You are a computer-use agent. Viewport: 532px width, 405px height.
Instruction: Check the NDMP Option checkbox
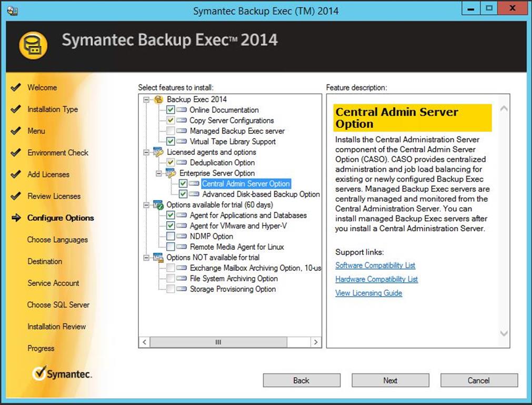170,236
